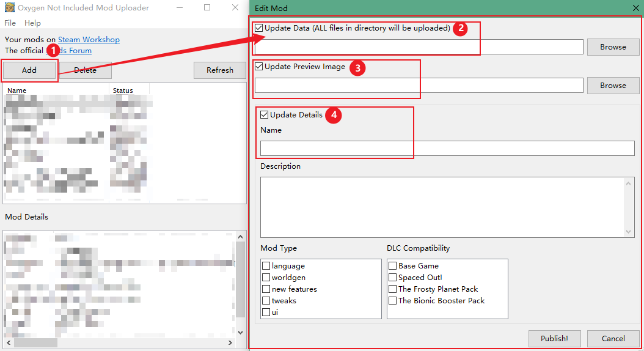Enable the worldgen mod type

pyautogui.click(x=266, y=278)
